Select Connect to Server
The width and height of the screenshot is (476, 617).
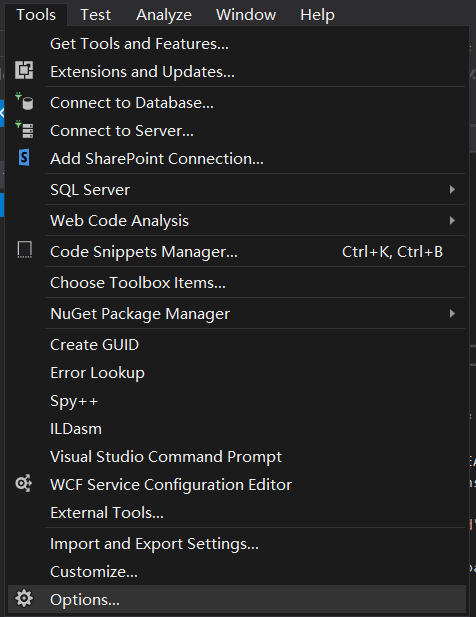click(237, 131)
